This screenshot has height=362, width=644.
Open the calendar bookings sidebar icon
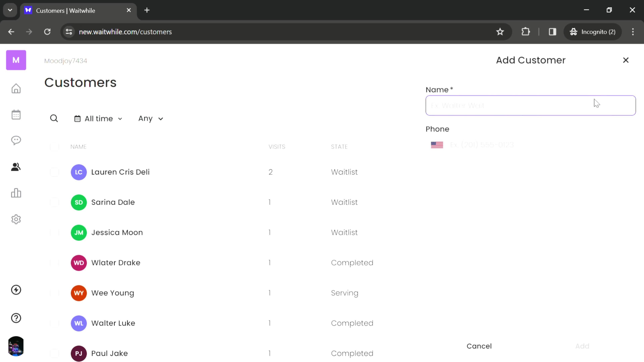pyautogui.click(x=16, y=115)
